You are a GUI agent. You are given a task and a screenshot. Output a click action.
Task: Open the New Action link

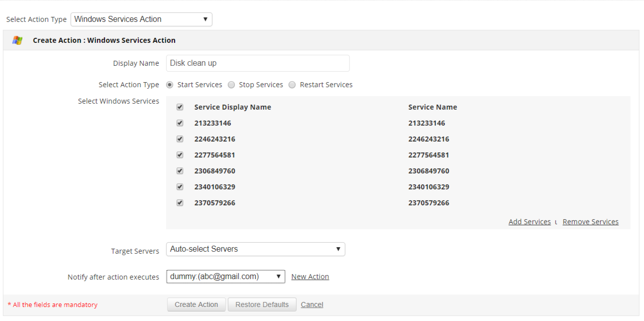pos(310,277)
